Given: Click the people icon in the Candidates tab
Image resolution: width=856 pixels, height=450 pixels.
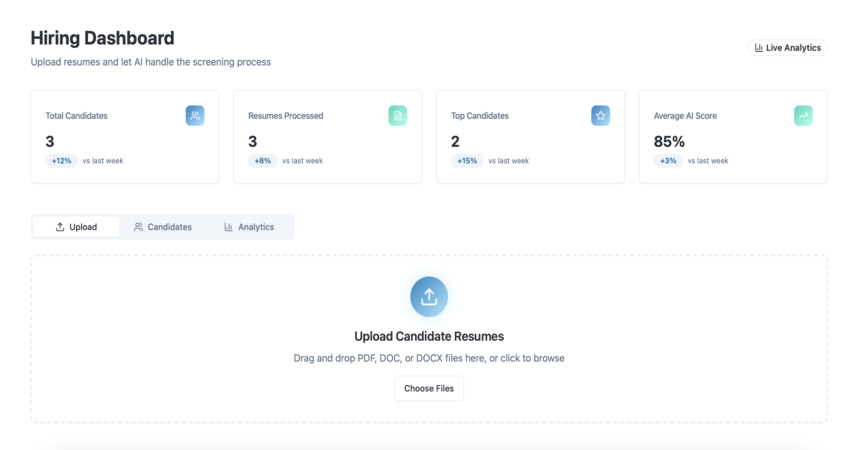Looking at the screenshot, I should point(139,227).
